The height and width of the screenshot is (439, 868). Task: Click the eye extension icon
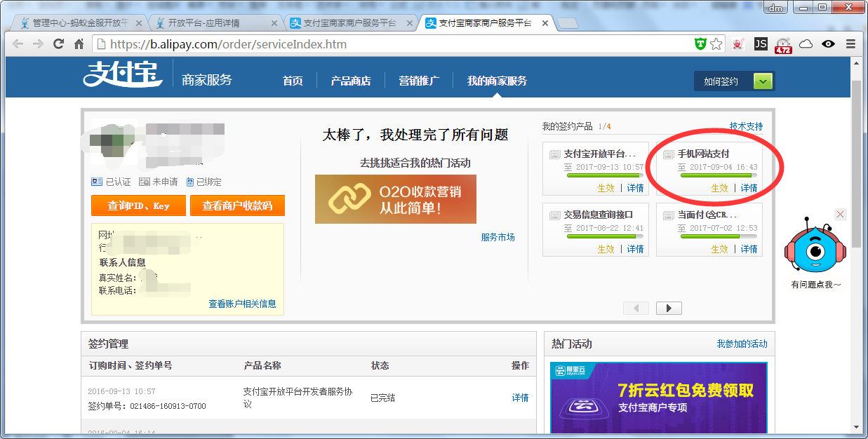829,44
